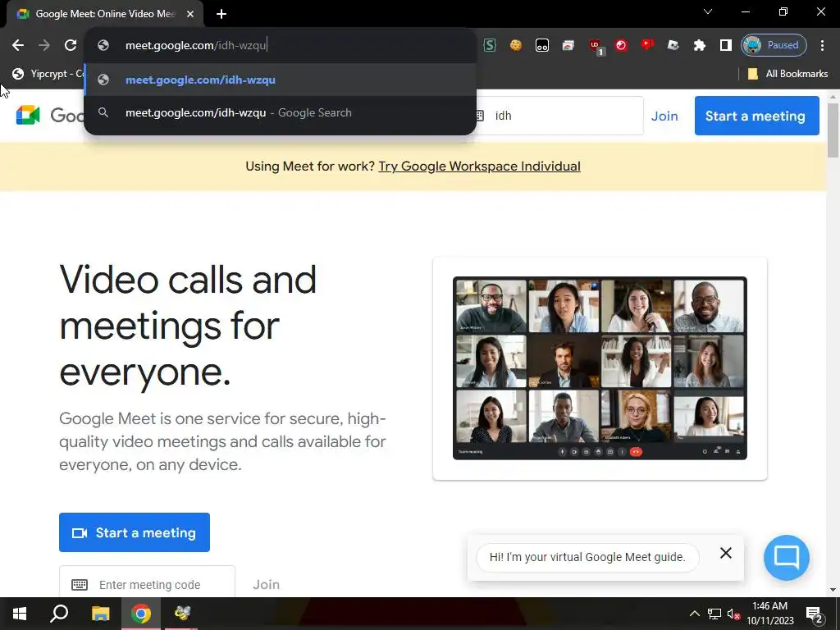The height and width of the screenshot is (630, 840).
Task: Open the cookie extension icon
Action: click(516, 45)
